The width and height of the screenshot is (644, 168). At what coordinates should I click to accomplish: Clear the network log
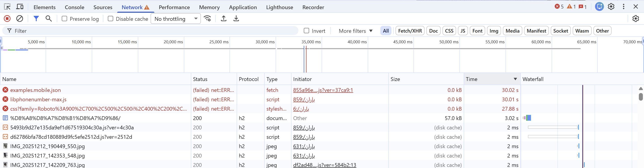(x=20, y=19)
